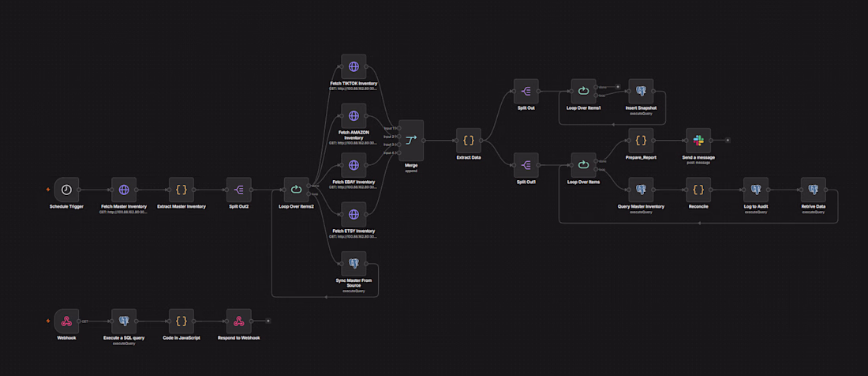Click the Respond to Webhook node
Viewport: 868px width, 376px height.
(238, 321)
